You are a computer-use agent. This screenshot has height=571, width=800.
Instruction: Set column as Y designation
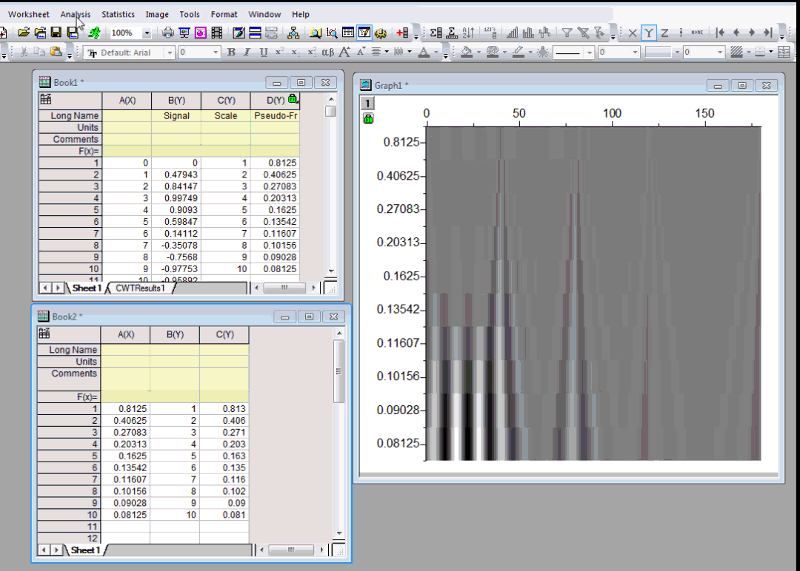[x=648, y=33]
